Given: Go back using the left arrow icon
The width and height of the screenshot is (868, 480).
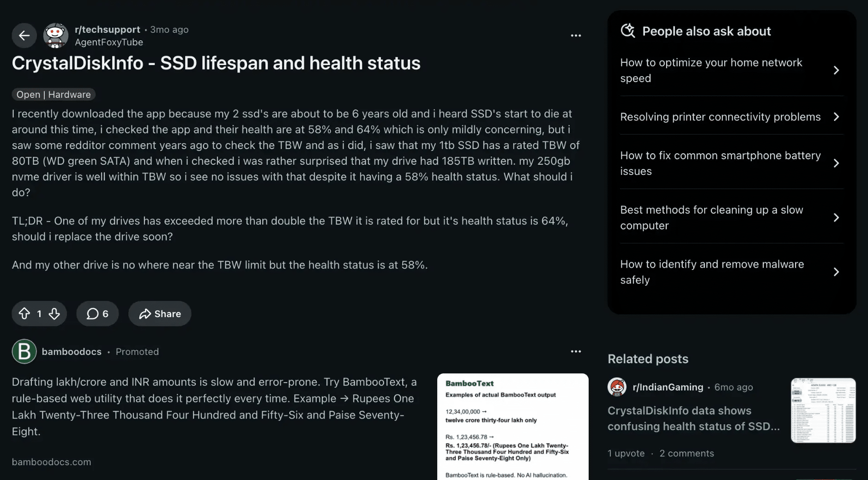Looking at the screenshot, I should point(24,36).
